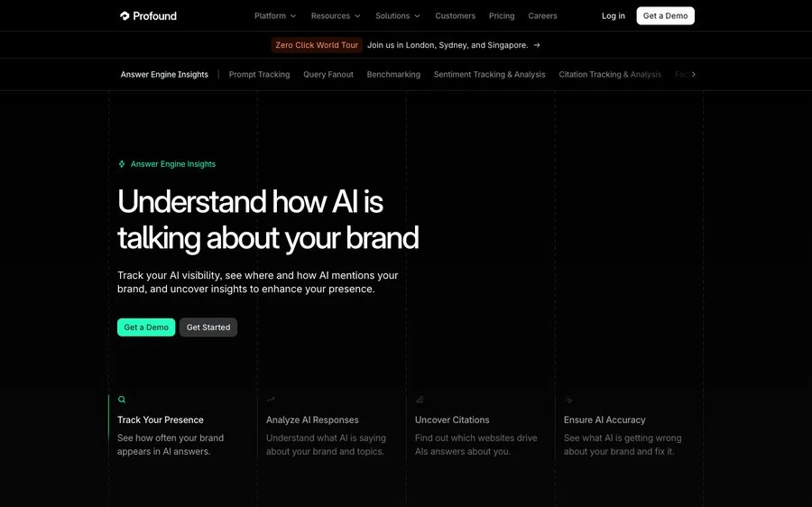812x507 pixels.
Task: Expand the Solutions dropdown menu
Action: tap(398, 16)
